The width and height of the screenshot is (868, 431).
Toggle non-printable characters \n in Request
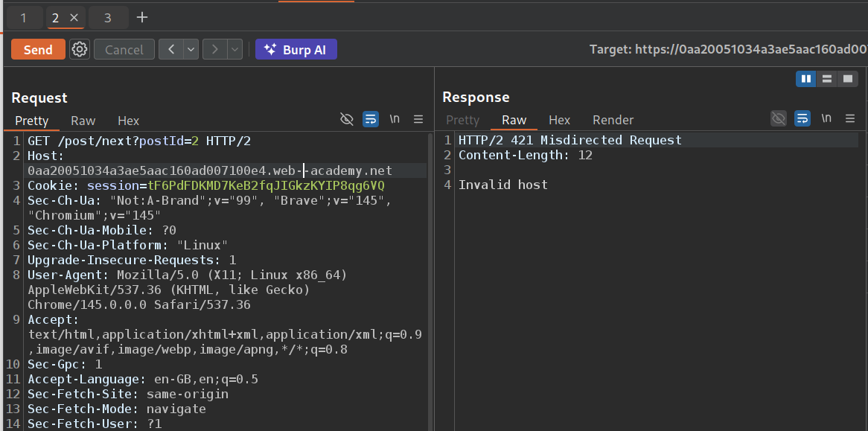(395, 119)
